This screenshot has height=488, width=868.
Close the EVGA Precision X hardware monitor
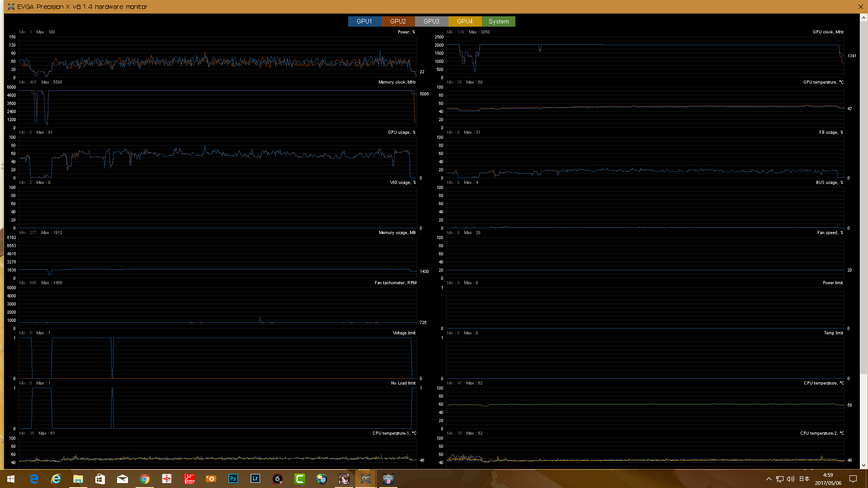[860, 7]
